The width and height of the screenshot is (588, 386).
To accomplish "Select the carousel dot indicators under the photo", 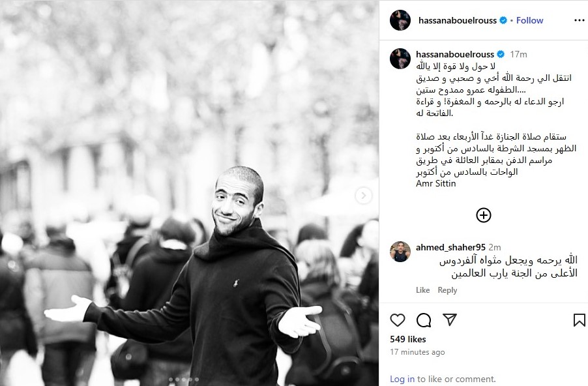I will pyautogui.click(x=184, y=379).
